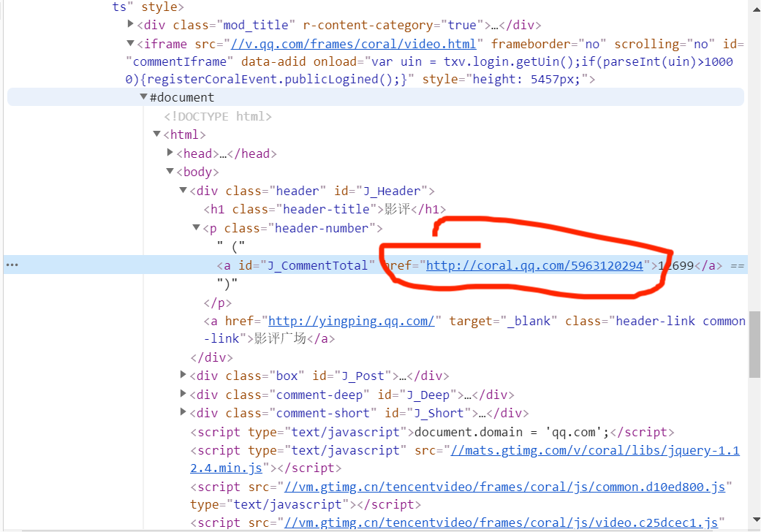
Task: Open the v.qq.com coral video.html link
Action: 353,44
